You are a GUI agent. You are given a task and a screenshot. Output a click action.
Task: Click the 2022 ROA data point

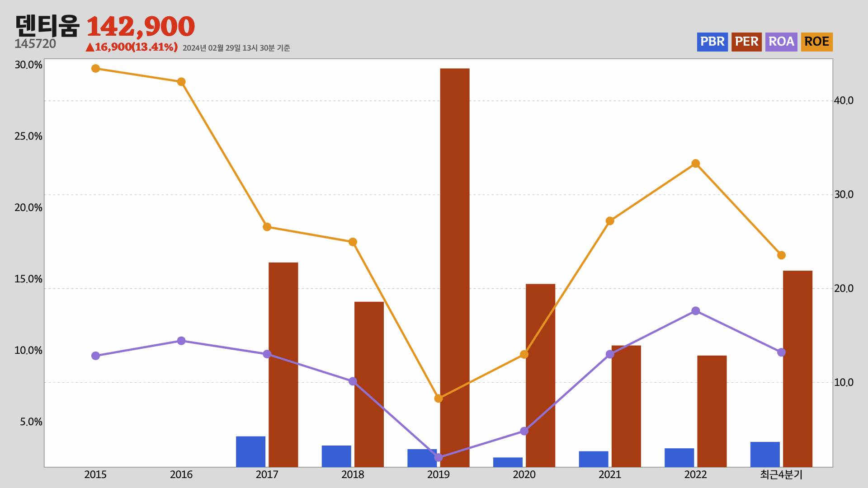click(x=696, y=311)
